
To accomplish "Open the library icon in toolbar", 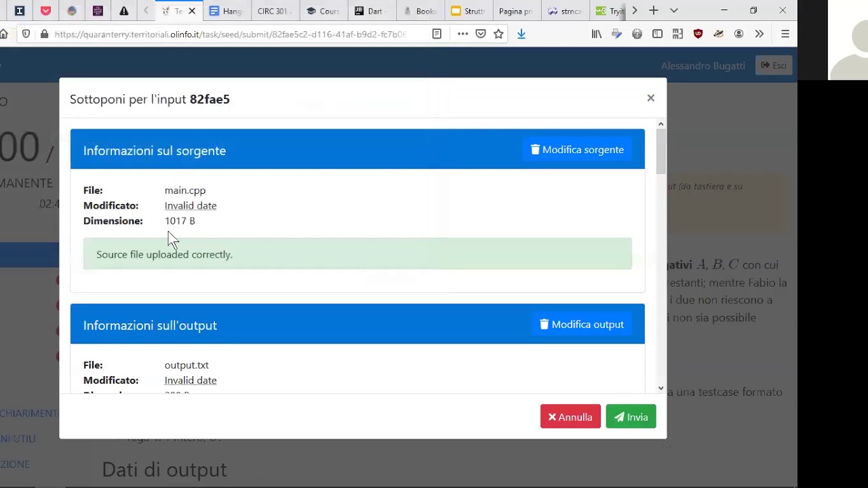I will [596, 34].
